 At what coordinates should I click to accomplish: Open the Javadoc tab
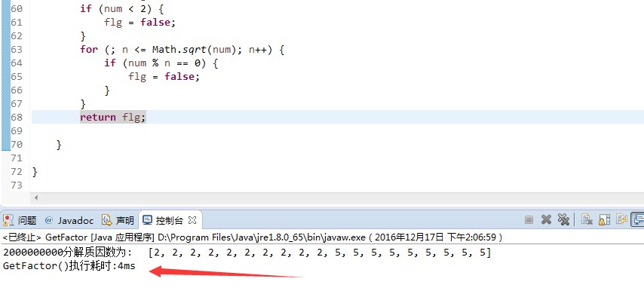coord(69,220)
